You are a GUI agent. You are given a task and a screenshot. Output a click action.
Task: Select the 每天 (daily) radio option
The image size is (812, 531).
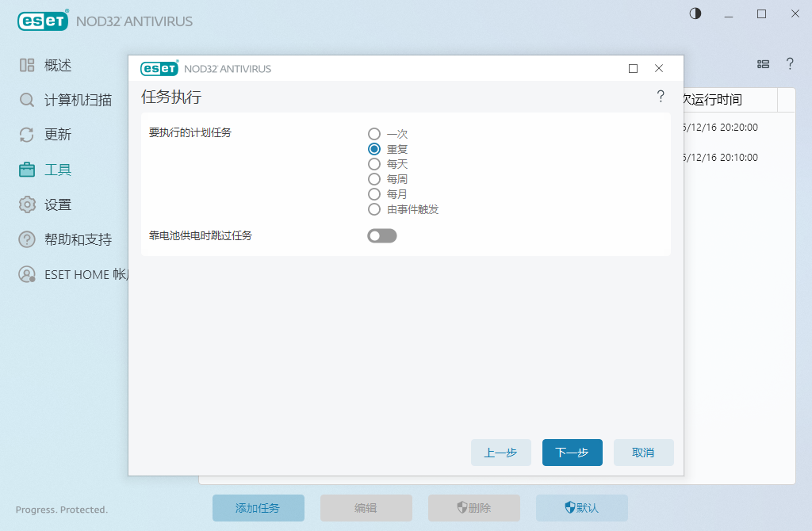coord(374,164)
